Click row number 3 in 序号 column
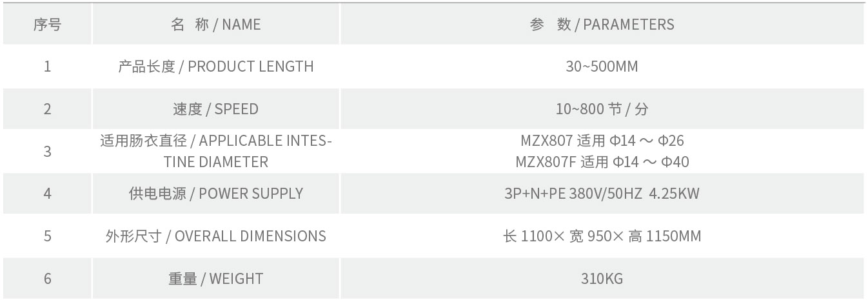 pos(47,151)
